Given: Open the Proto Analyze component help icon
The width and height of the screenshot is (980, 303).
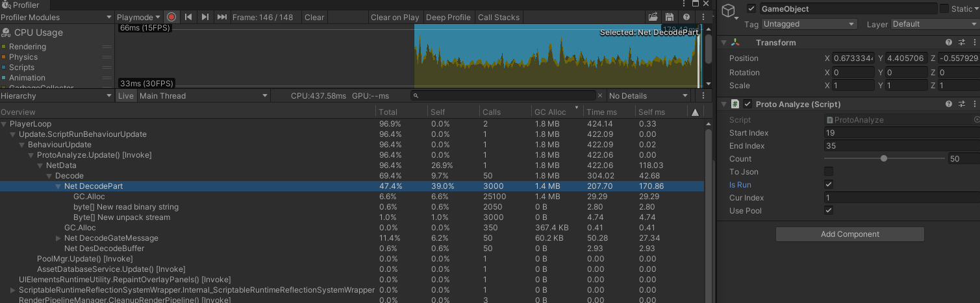Looking at the screenshot, I should point(949,104).
